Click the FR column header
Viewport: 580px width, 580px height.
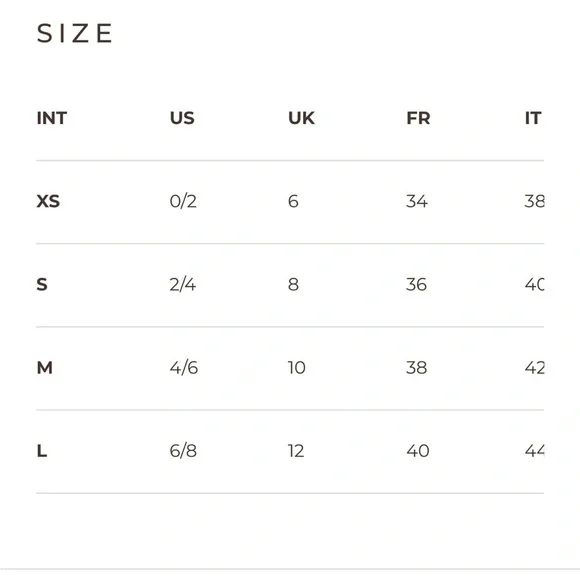418,118
